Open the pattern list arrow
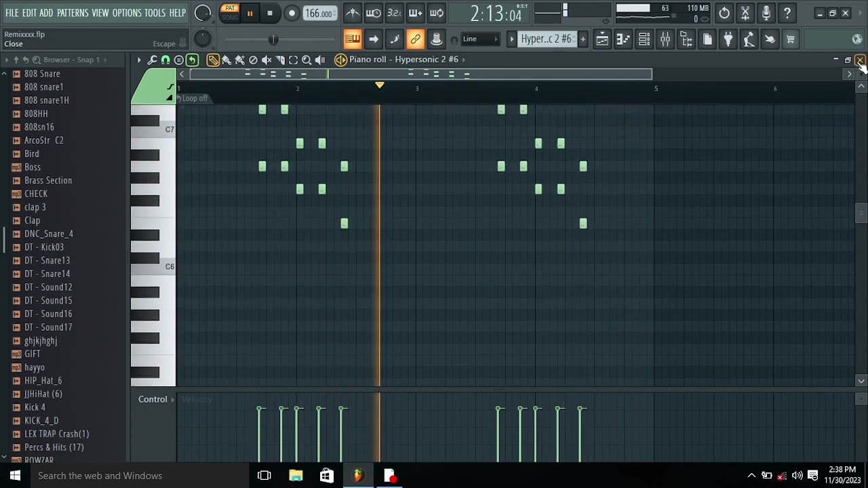 point(512,39)
